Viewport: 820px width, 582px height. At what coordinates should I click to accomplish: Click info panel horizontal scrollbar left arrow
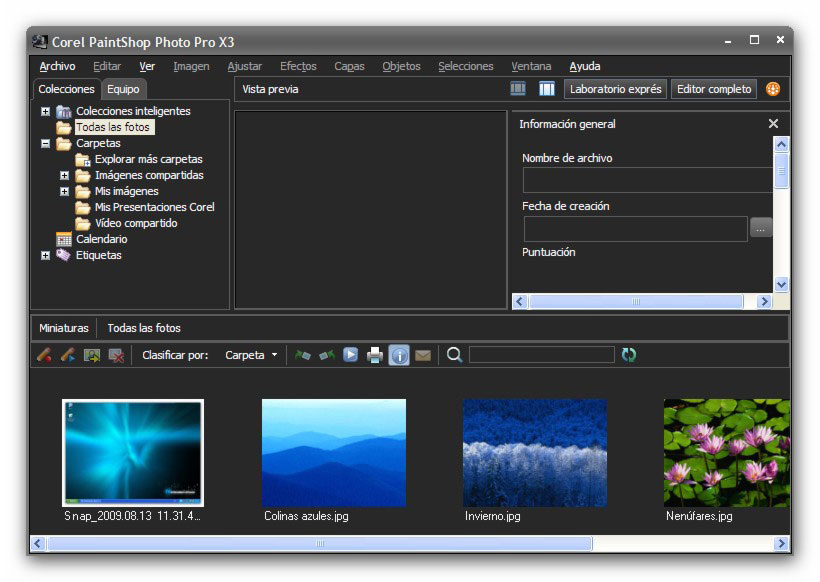(x=520, y=301)
